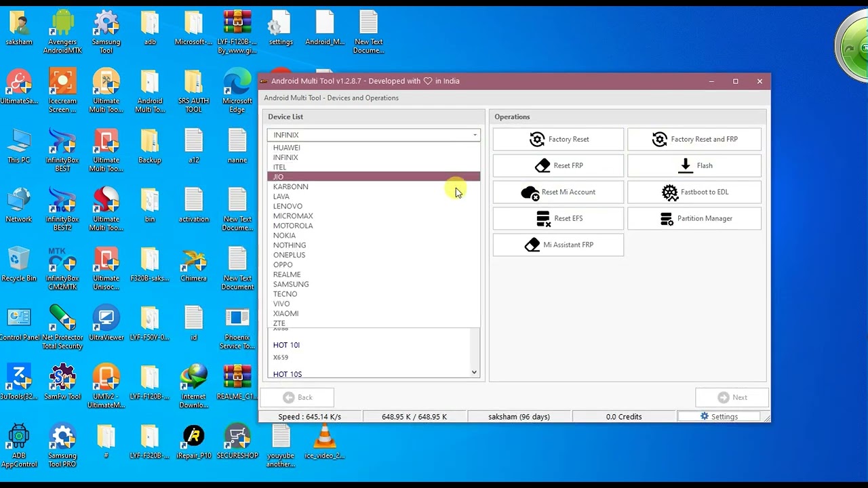Click Mi Assistant FRP button
This screenshot has width=868, height=488.
click(558, 245)
